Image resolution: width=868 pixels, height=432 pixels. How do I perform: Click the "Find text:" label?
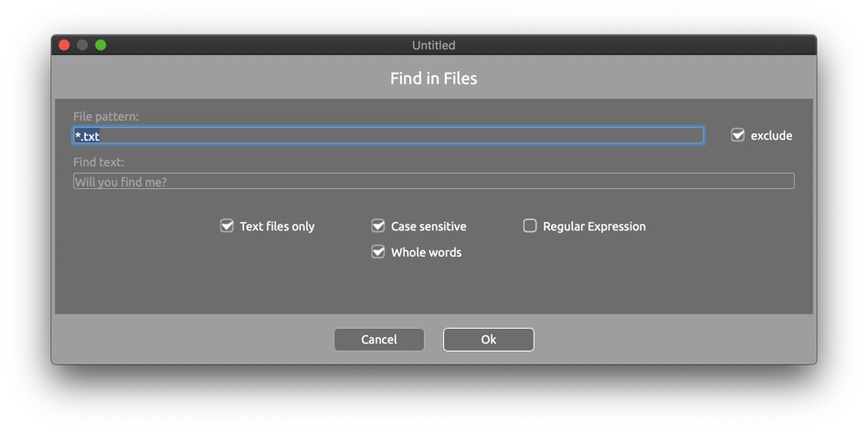click(99, 163)
